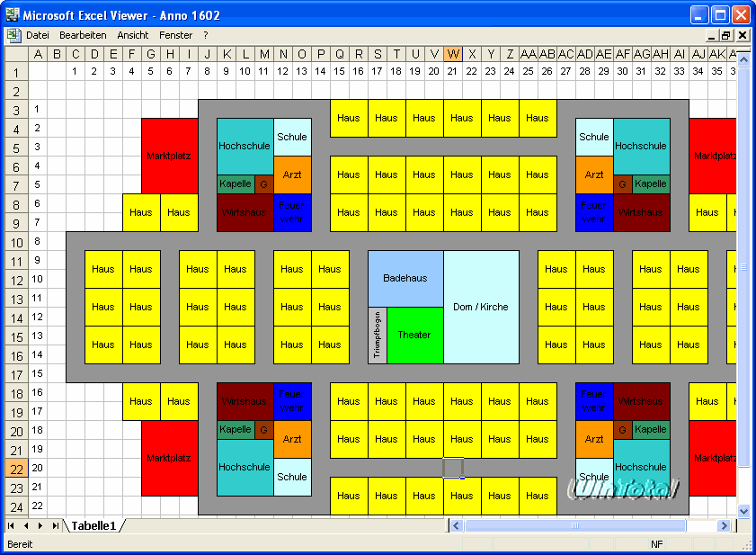
Task: Click the top-right Kapelle cell
Action: [651, 184]
